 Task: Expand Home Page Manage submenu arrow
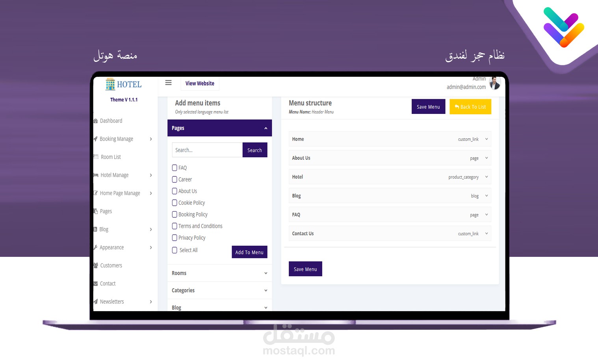[x=151, y=193]
